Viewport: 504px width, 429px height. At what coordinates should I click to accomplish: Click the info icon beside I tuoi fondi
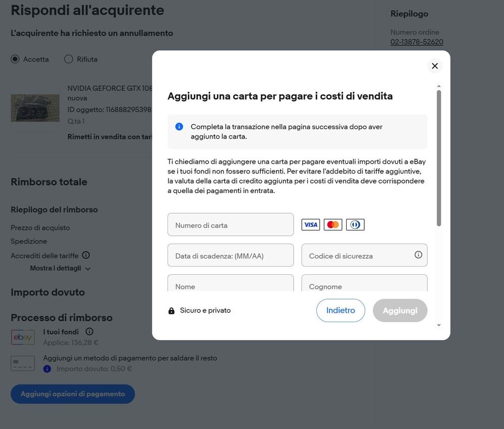tap(89, 331)
